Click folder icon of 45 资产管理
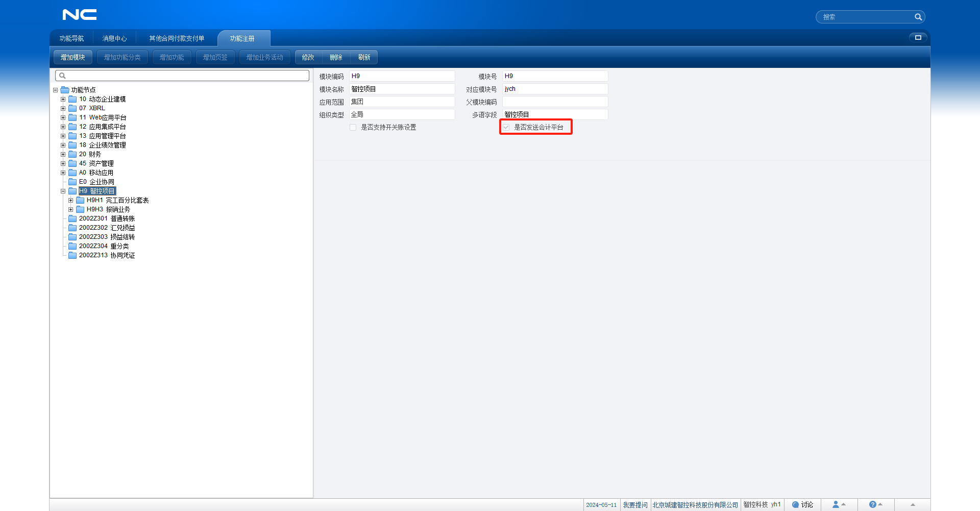This screenshot has height=511, width=980. pos(72,163)
